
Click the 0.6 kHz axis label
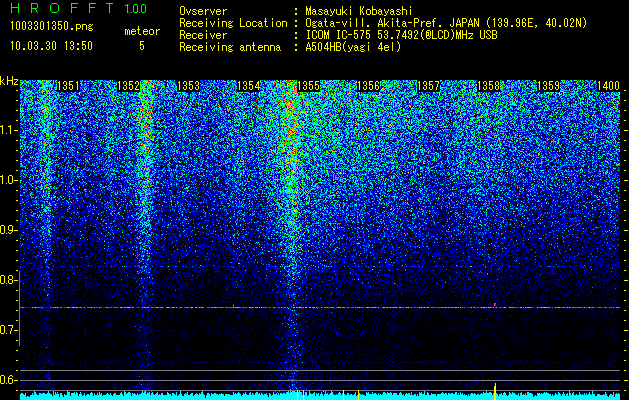[9, 380]
